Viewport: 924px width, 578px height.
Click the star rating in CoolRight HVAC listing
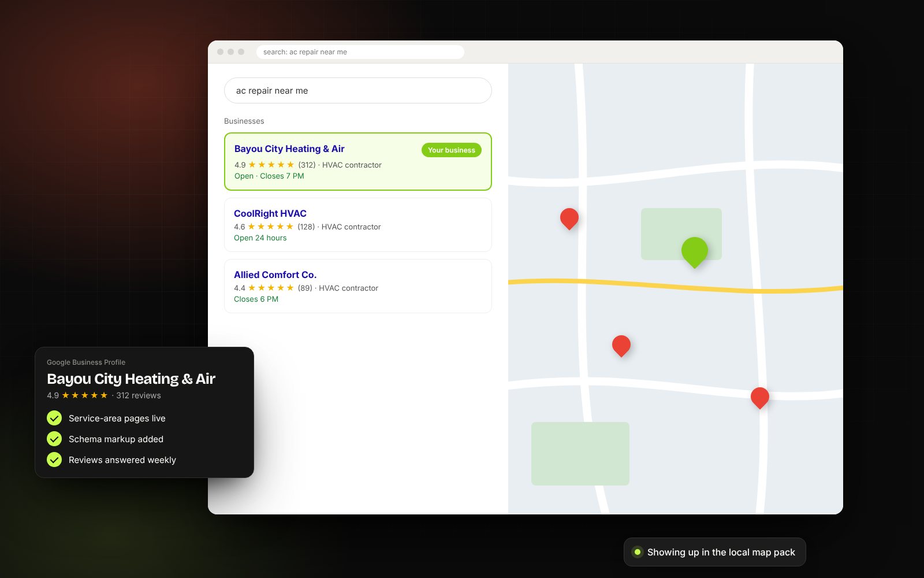(x=271, y=227)
